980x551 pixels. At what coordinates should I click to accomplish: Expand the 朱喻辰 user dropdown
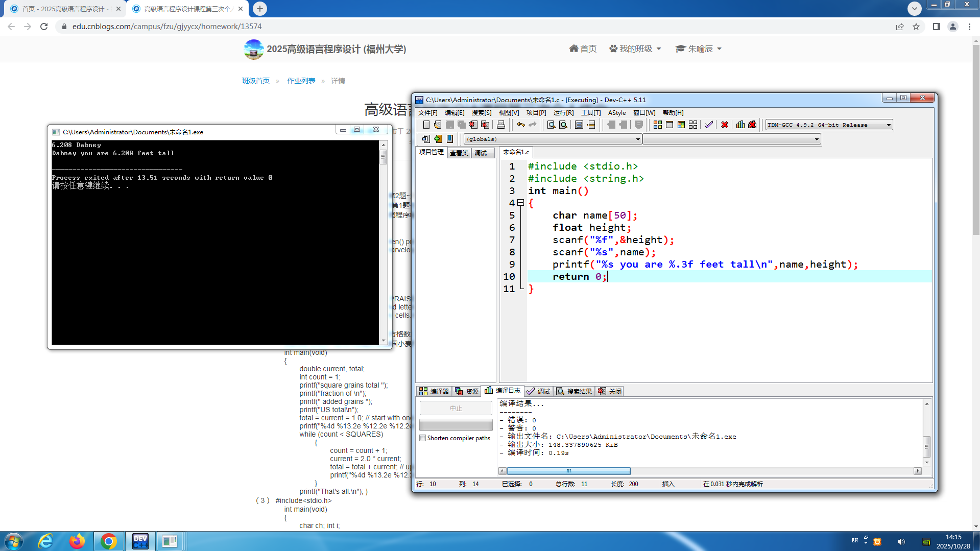699,49
